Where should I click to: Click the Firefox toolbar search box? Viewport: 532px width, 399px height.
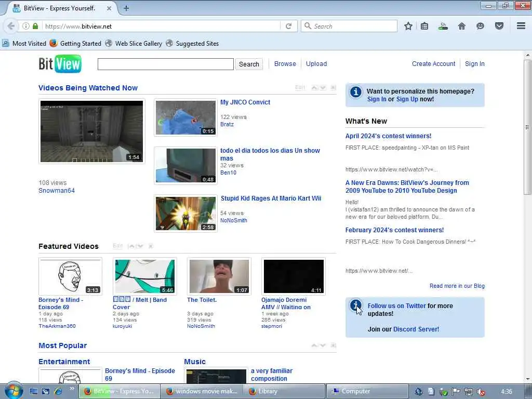[x=349, y=26]
